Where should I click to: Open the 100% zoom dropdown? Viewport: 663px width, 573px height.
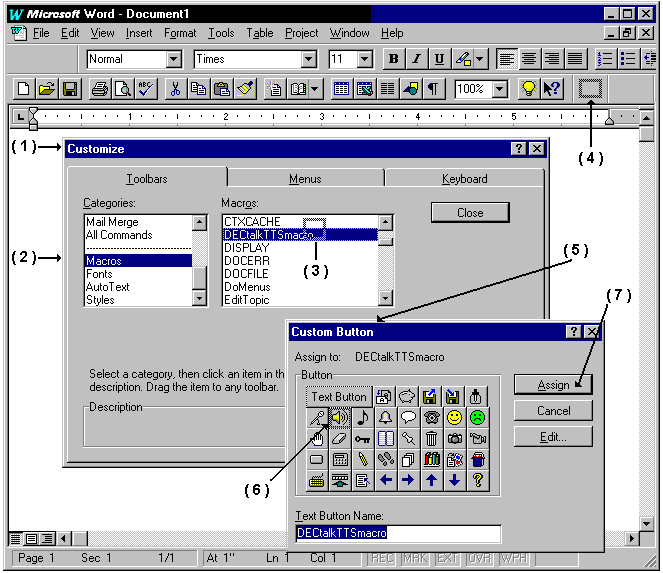pyautogui.click(x=500, y=89)
